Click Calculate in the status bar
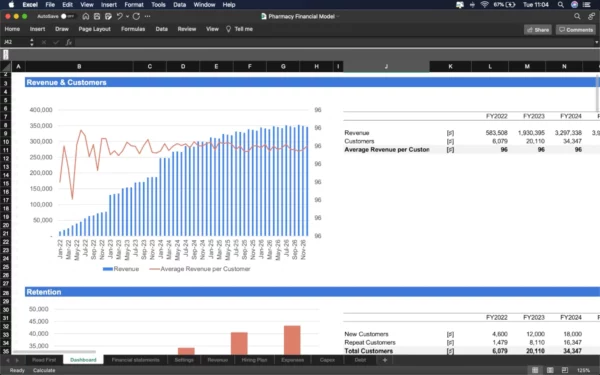The height and width of the screenshot is (375, 600). coord(44,370)
